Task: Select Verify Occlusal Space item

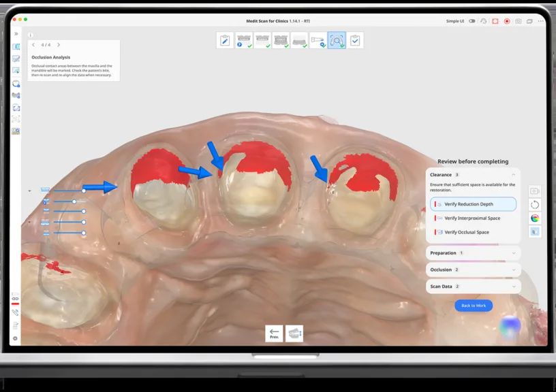Action: pos(473,232)
